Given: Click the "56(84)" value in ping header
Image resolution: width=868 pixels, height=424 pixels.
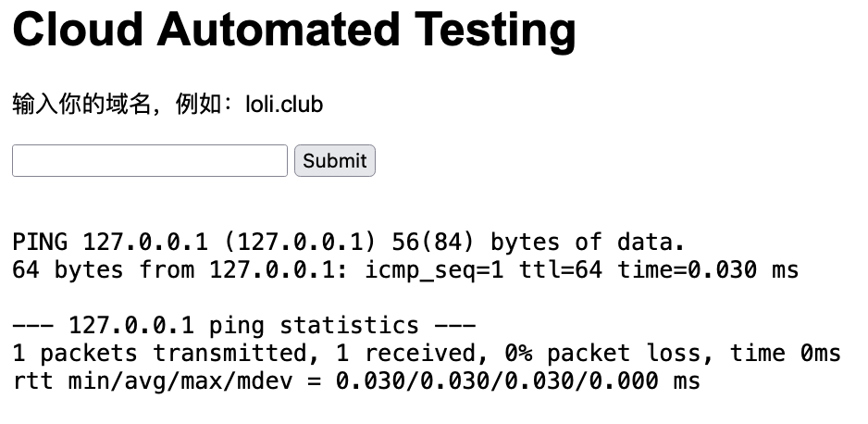Looking at the screenshot, I should [433, 243].
